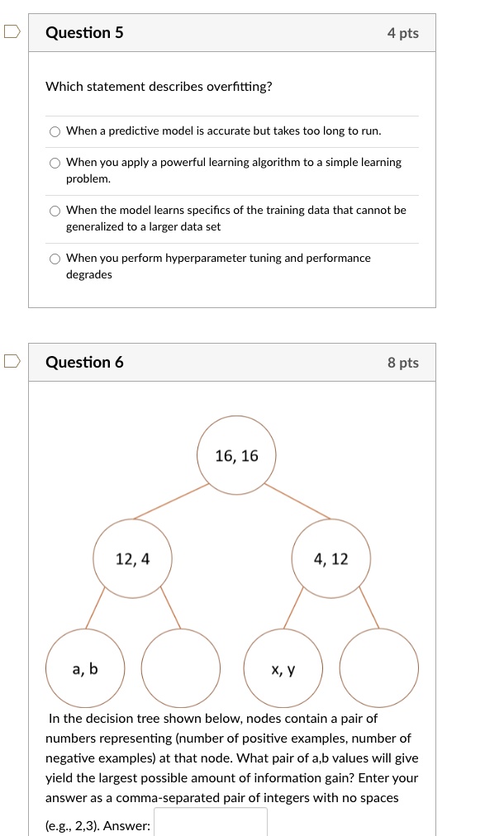
Task: Click the 8 pts label
Action: (402, 362)
